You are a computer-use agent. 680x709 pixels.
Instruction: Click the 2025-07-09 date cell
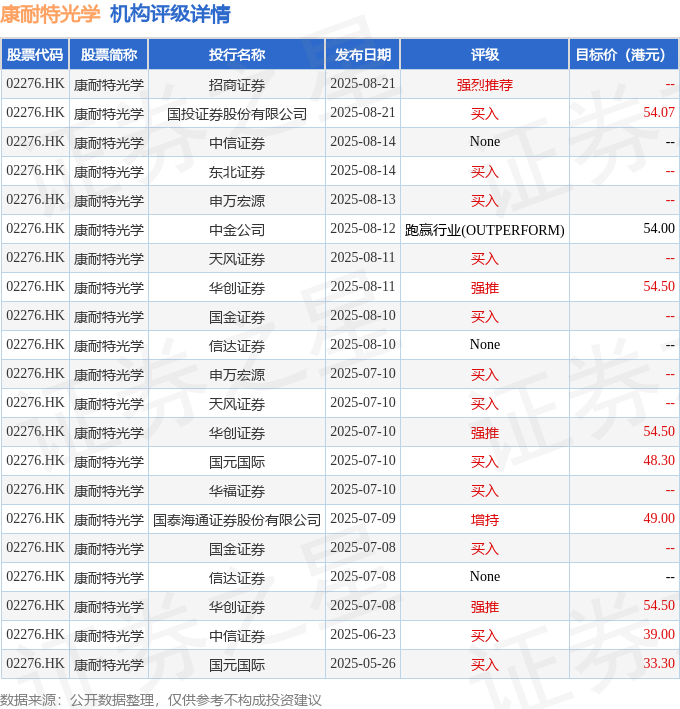point(363,518)
